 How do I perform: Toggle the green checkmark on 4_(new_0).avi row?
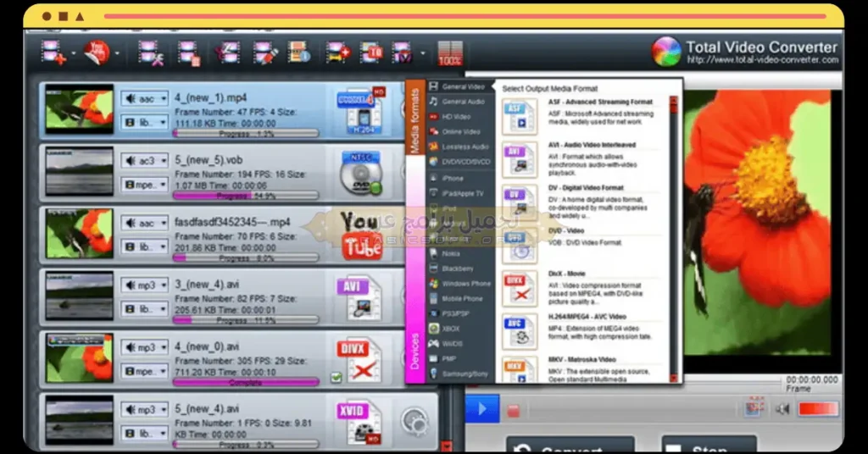point(336,378)
